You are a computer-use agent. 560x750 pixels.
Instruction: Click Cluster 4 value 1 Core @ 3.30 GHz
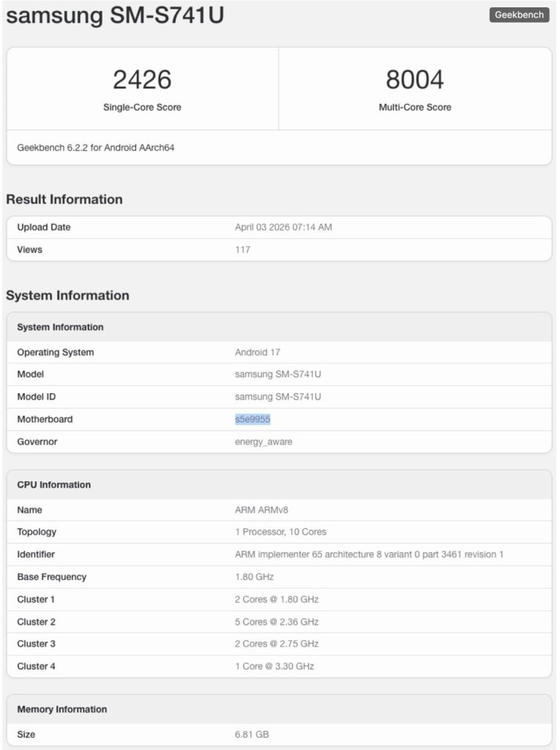tap(275, 667)
